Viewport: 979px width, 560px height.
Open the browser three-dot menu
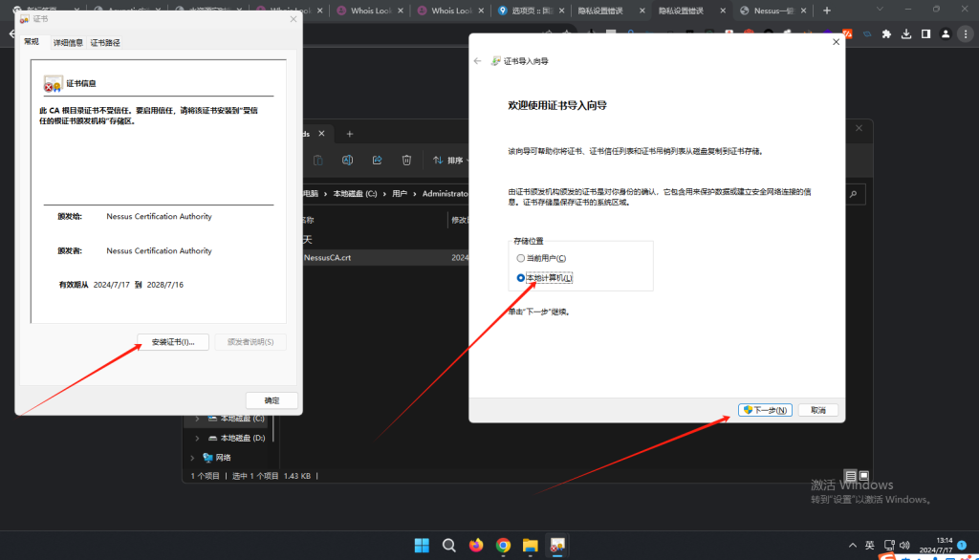[x=966, y=34]
